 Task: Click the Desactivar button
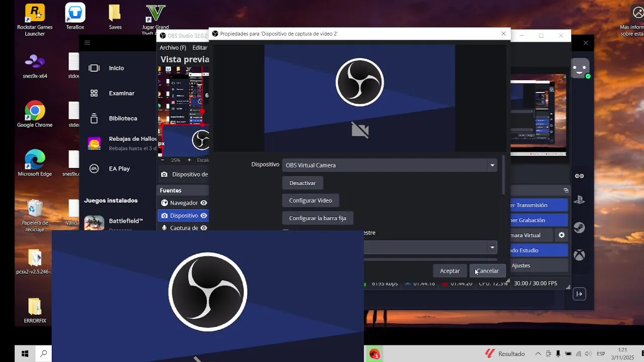(x=302, y=183)
